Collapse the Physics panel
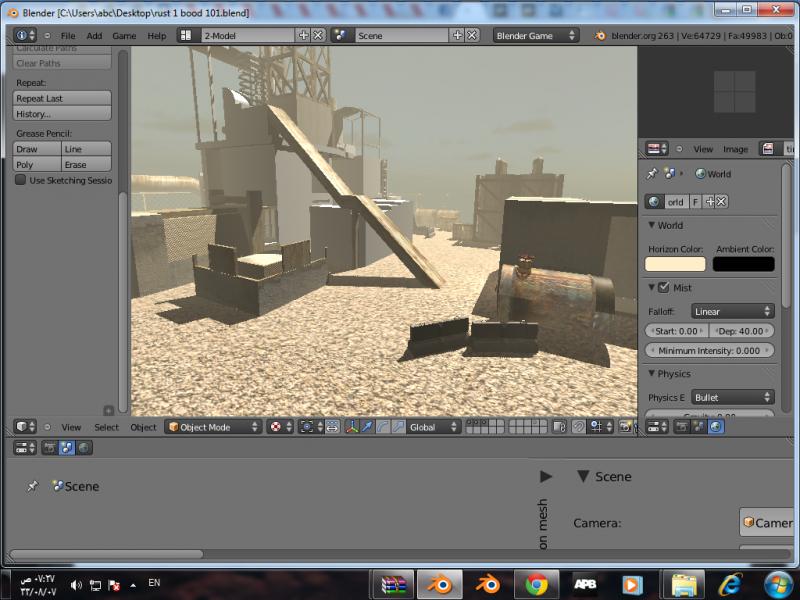Image resolution: width=800 pixels, height=600 pixels. [652, 373]
